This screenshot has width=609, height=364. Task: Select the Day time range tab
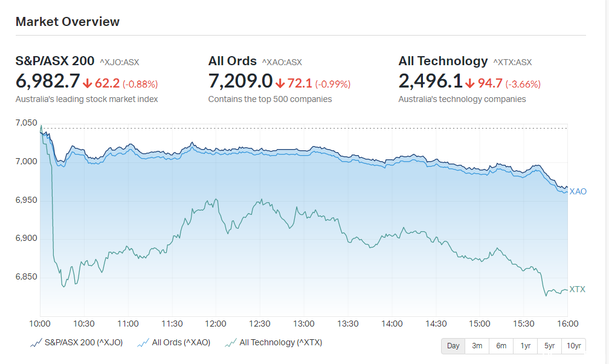[x=453, y=346]
